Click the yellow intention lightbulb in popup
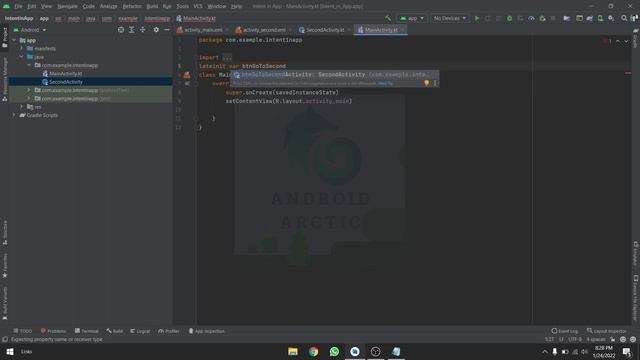640x360 pixels. pyautogui.click(x=427, y=83)
